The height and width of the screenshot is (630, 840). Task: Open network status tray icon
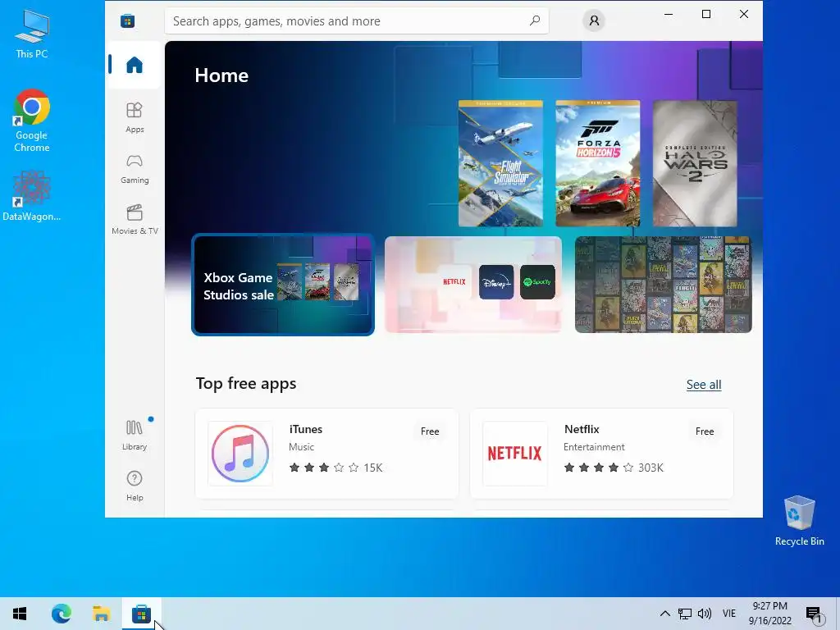(685, 614)
